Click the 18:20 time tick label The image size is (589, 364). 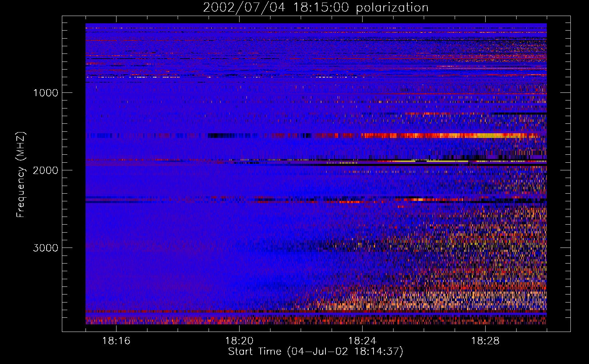coord(239,341)
